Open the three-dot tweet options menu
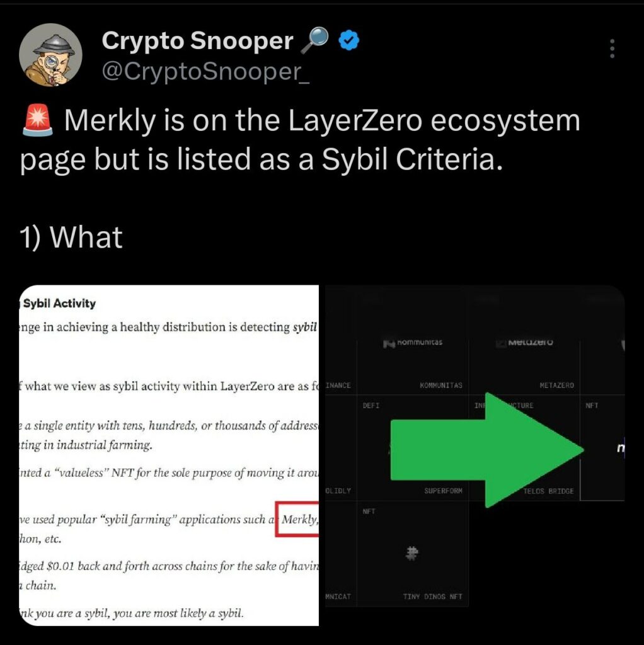This screenshot has width=644, height=645. click(x=612, y=49)
